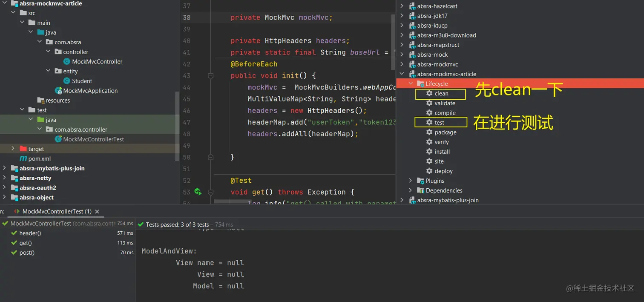Image resolution: width=644 pixels, height=302 pixels.
Task: Collapse the main folder in project tree
Action: pos(22,23)
